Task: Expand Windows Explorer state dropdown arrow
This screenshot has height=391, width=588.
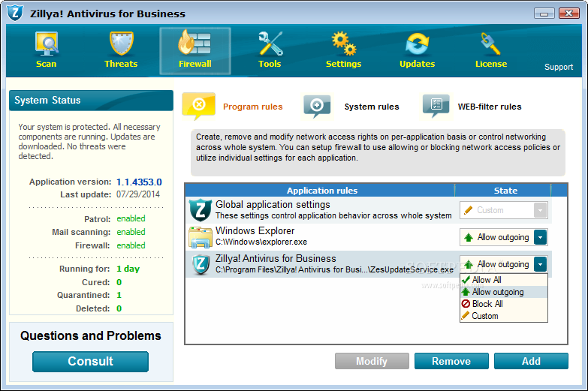Action: 540,237
